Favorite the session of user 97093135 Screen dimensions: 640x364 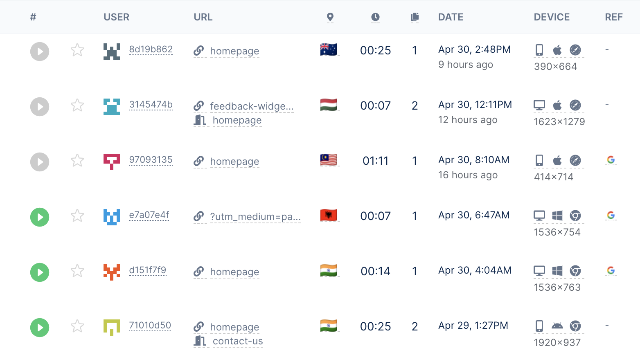(x=77, y=161)
